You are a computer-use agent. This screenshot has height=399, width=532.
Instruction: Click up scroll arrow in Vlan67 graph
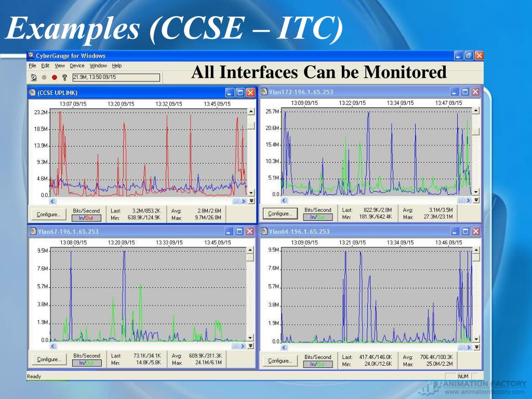pos(250,250)
